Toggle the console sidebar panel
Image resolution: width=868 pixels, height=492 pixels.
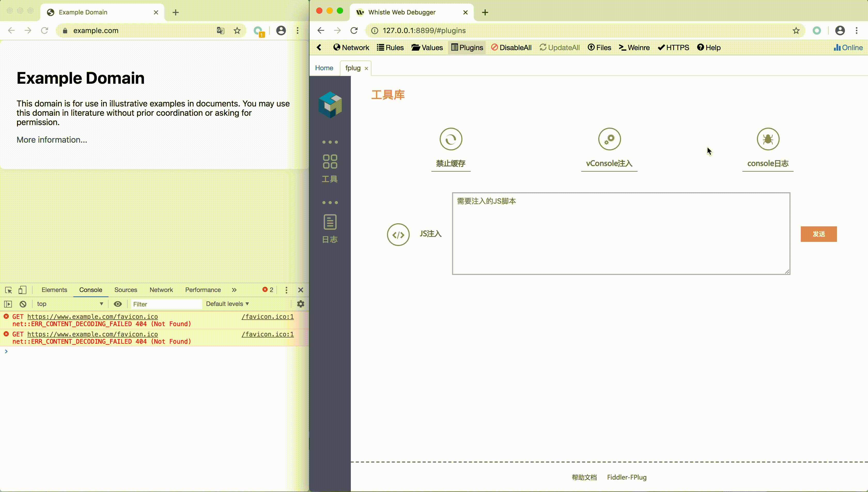click(x=8, y=304)
